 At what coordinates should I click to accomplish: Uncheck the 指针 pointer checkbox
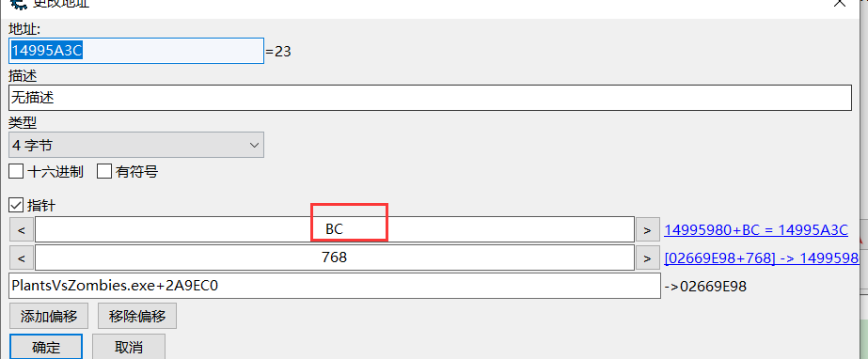[x=16, y=206]
